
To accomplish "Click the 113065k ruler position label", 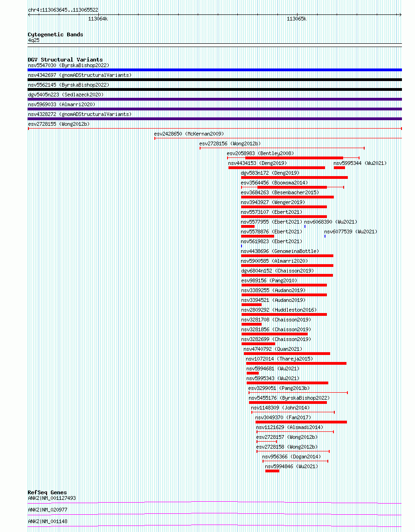I will tap(297, 19).
